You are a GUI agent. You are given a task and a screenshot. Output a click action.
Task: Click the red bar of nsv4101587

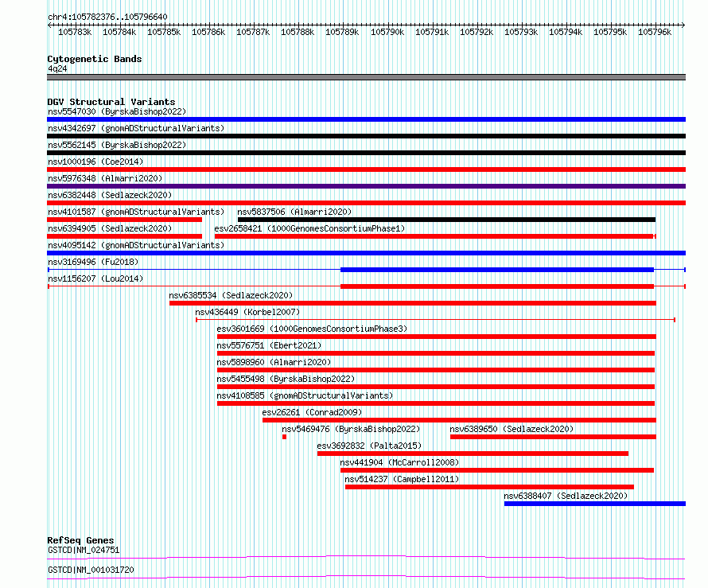(125, 220)
